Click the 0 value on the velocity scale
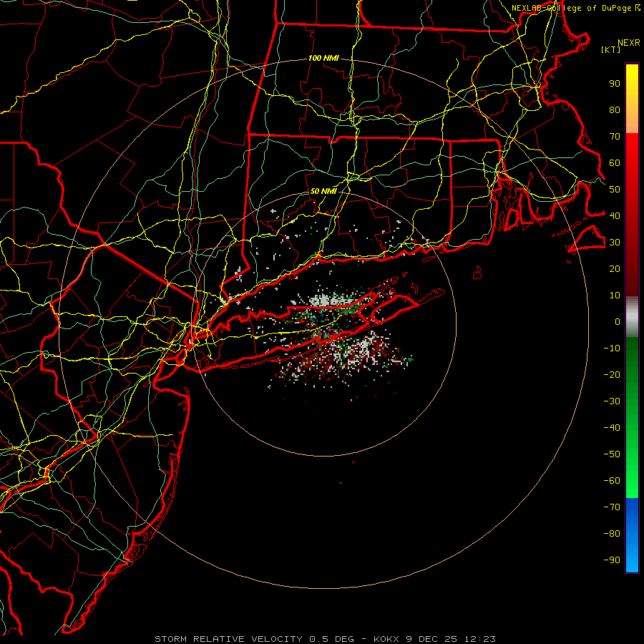The height and width of the screenshot is (644, 644). click(x=618, y=322)
